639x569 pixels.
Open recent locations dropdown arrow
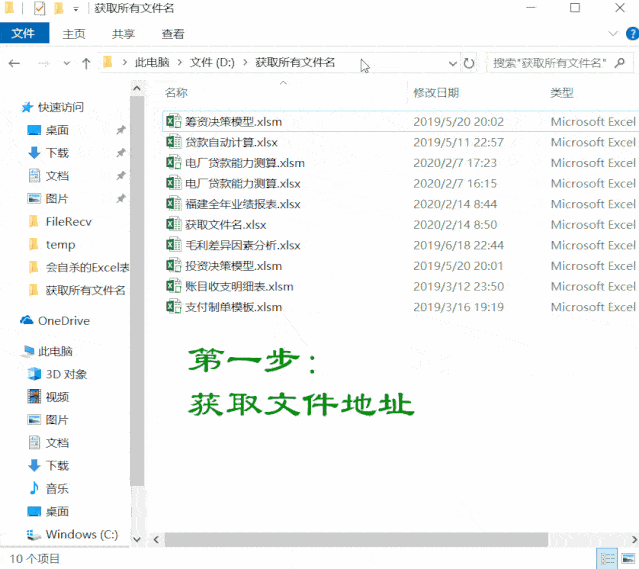66,64
